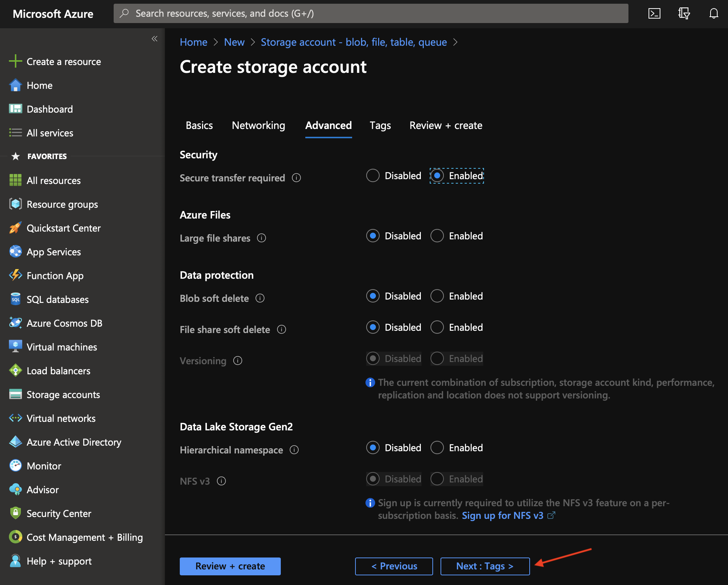Click the Dashboard icon in sidebar
This screenshot has height=585, width=728.
(x=15, y=109)
